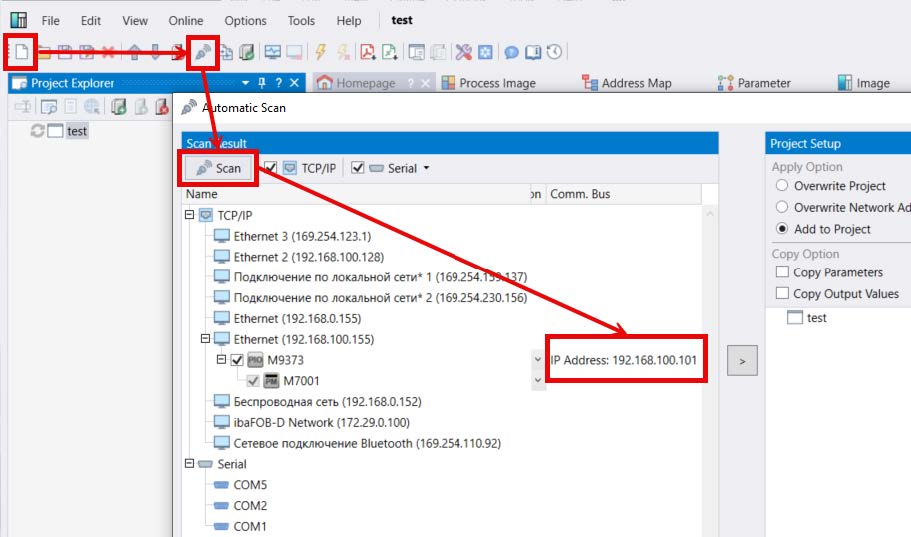Image resolution: width=911 pixels, height=537 pixels.
Task: Click the lightning bolt with red X icon
Action: [x=343, y=52]
